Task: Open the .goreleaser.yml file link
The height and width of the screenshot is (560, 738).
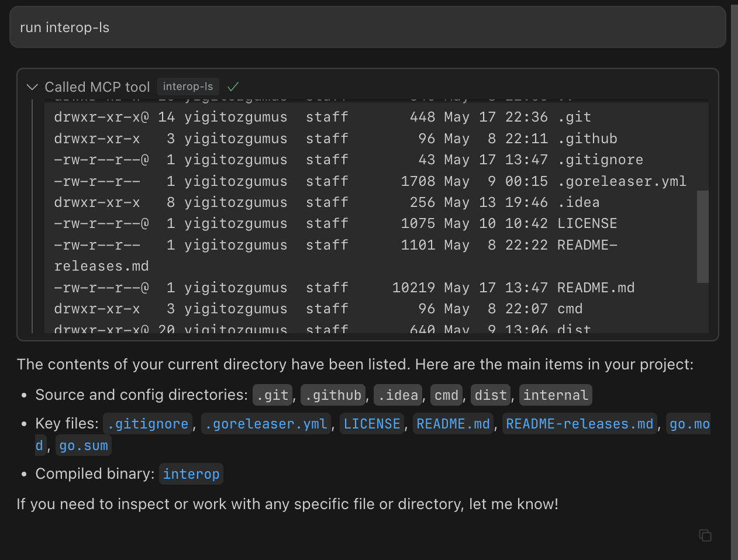Action: click(x=266, y=424)
